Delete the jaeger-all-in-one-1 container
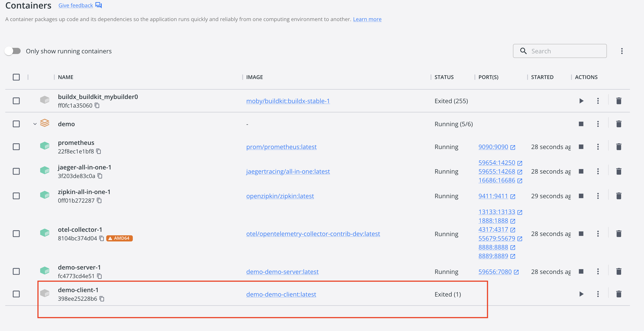The image size is (644, 331). click(619, 171)
